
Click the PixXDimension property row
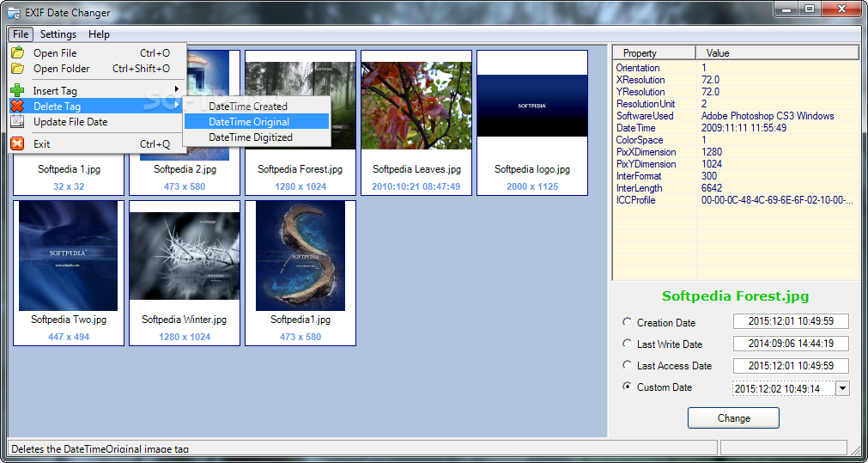pos(737,152)
